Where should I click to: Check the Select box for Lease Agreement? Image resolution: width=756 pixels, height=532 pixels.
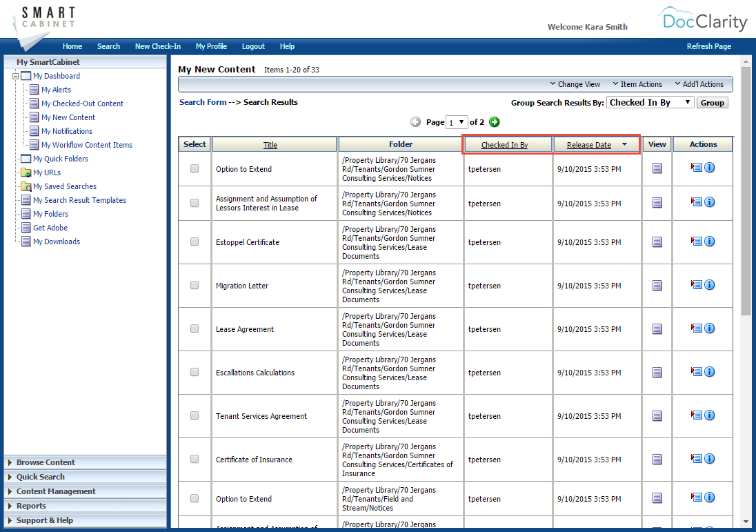tap(194, 328)
